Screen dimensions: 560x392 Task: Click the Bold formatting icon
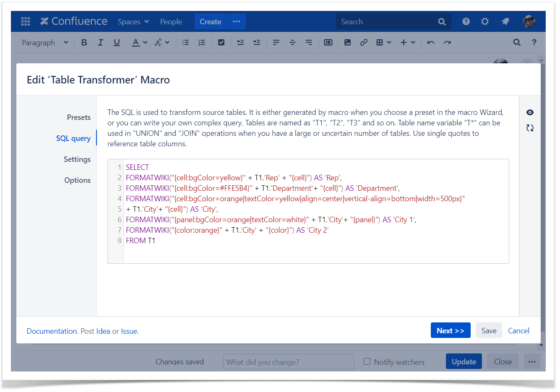click(84, 42)
